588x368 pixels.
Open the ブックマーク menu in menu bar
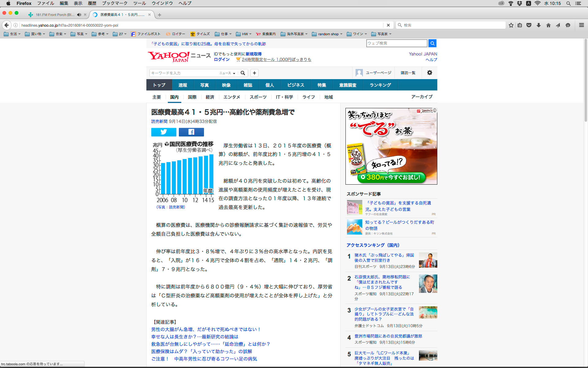coord(115,3)
